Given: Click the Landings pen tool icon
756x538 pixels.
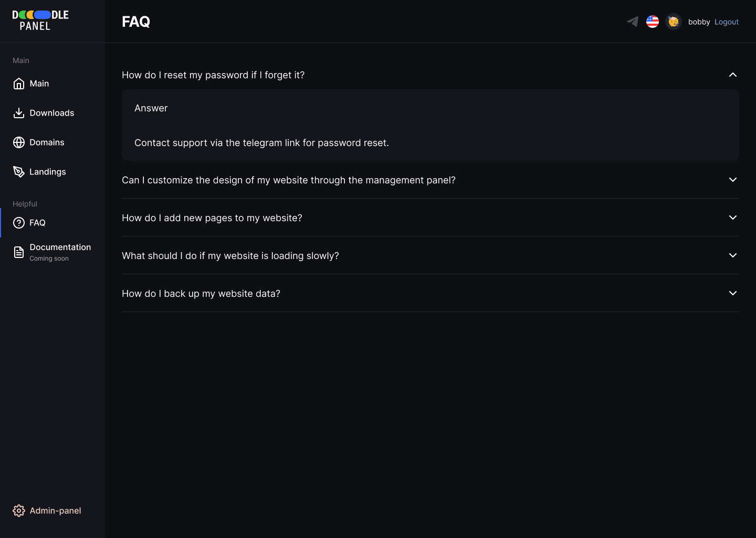Looking at the screenshot, I should click(x=19, y=172).
